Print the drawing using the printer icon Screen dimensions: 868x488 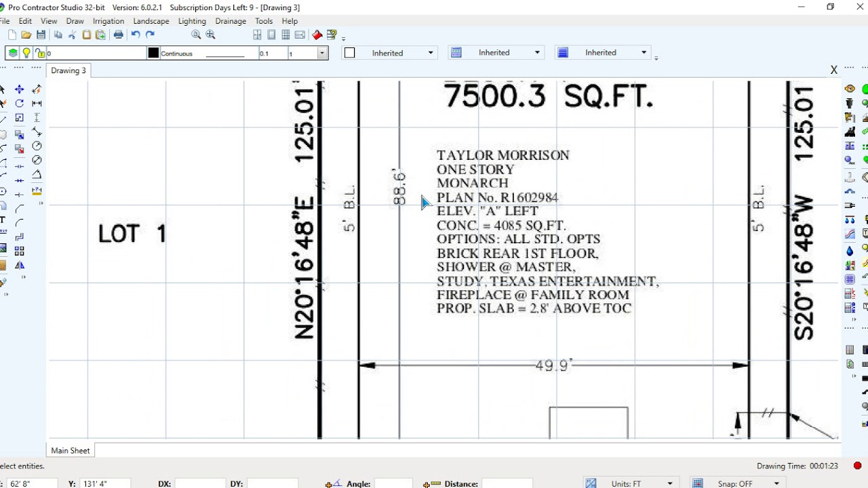119,35
